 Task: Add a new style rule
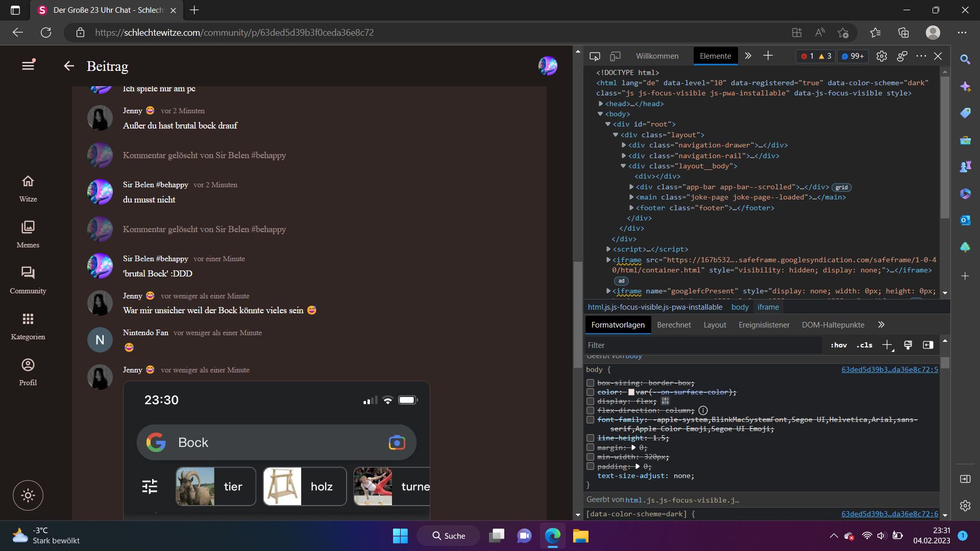(887, 345)
